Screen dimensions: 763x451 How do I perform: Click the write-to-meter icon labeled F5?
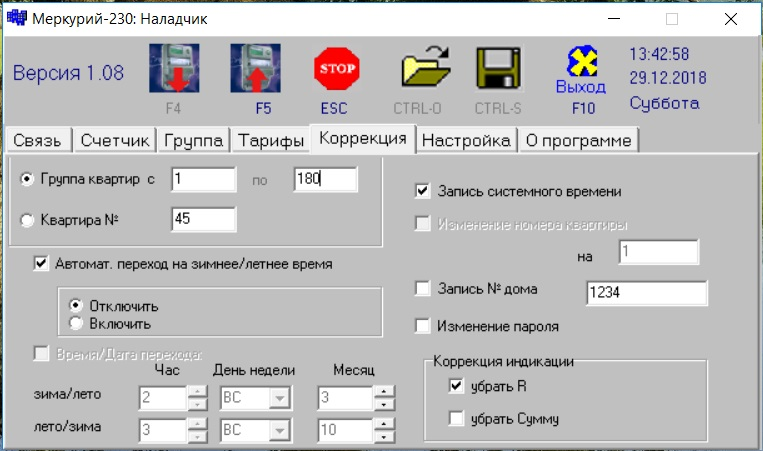[255, 68]
